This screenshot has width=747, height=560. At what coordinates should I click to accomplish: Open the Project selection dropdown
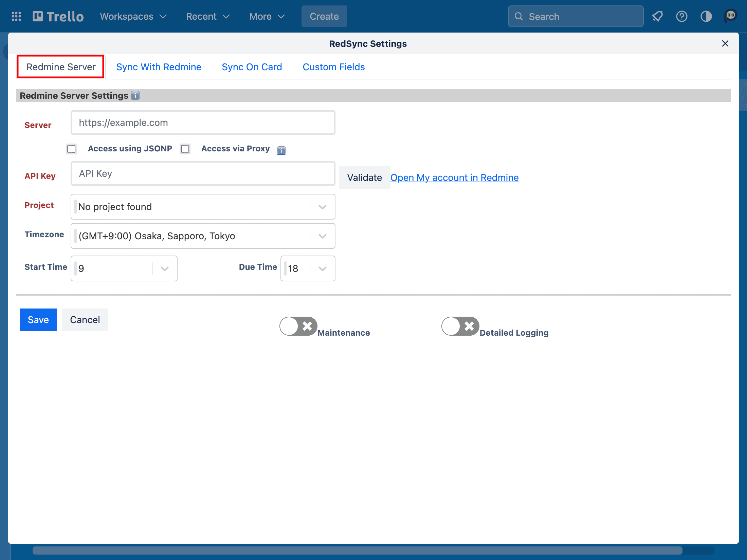click(322, 206)
